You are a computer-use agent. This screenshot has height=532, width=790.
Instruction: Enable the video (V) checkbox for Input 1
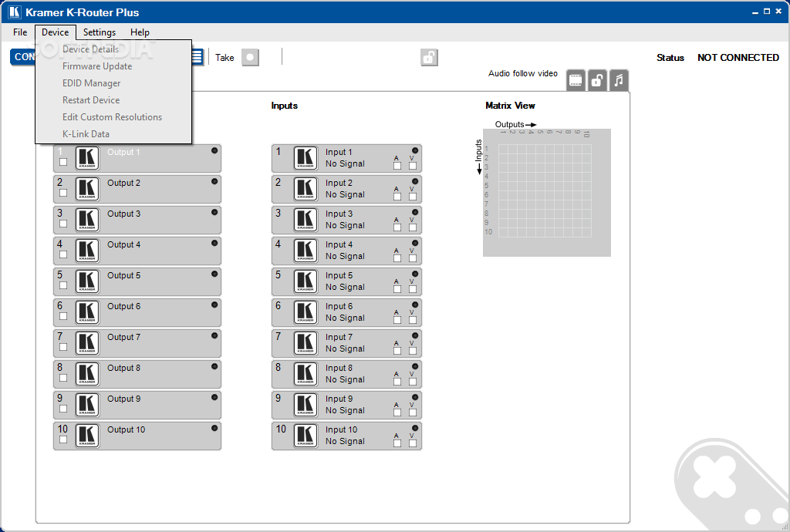(x=413, y=166)
